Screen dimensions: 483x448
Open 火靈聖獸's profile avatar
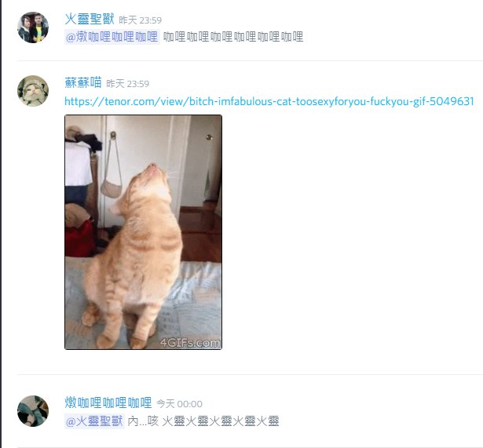pos(33,27)
